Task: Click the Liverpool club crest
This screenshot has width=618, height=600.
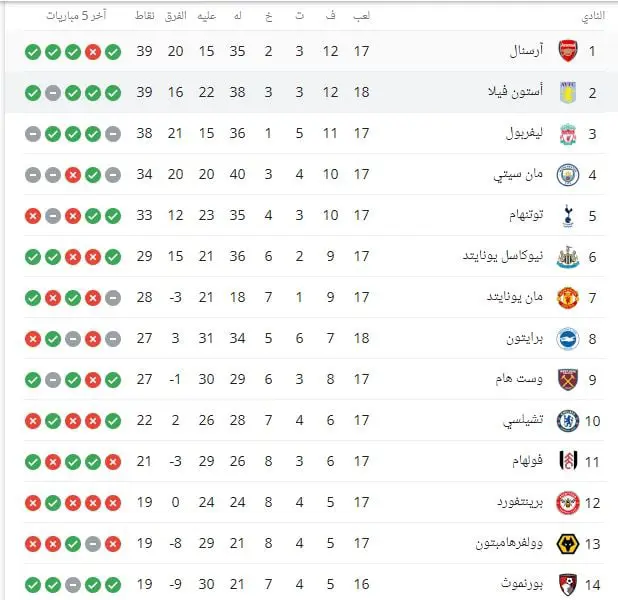Action: coord(568,134)
